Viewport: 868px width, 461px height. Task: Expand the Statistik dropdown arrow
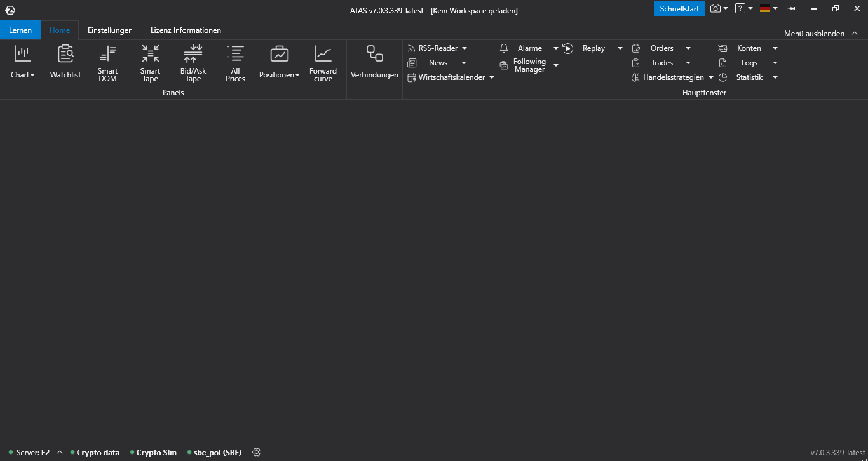[775, 77]
